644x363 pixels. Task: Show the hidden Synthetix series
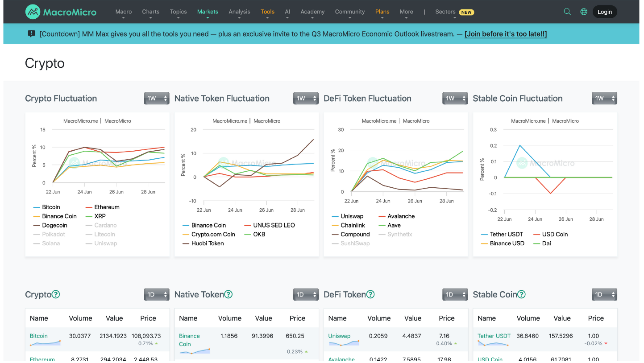pyautogui.click(x=395, y=235)
